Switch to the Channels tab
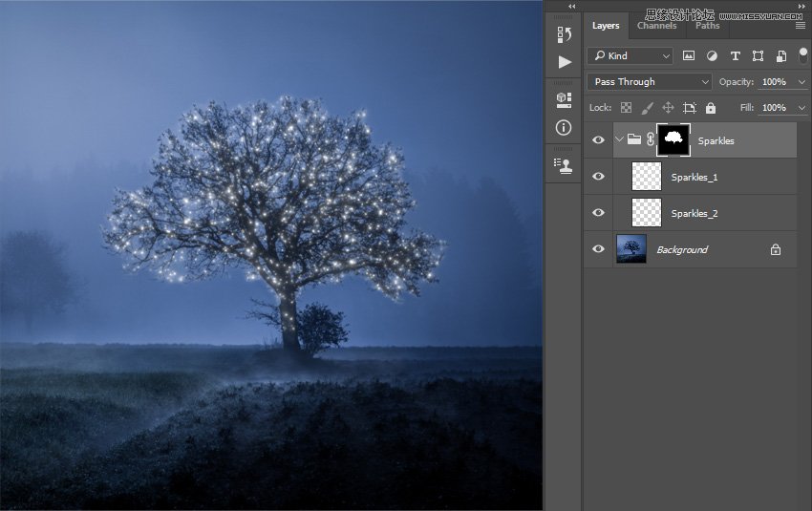Screen dimensions: 812x511 point(656,26)
